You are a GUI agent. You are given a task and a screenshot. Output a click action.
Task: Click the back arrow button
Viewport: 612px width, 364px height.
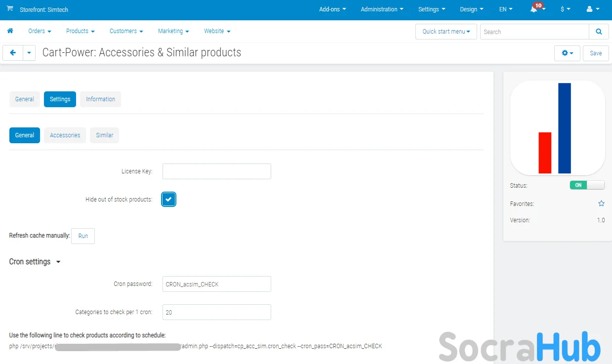point(13,53)
